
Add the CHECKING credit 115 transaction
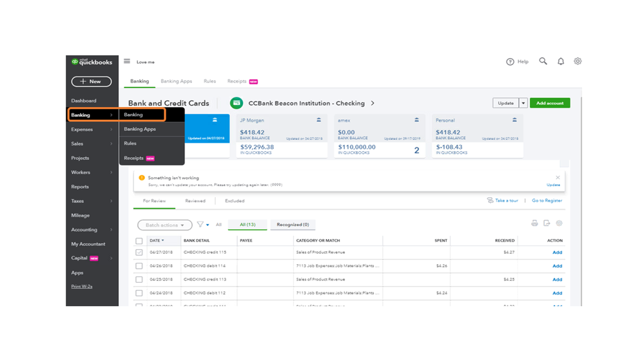click(x=557, y=252)
